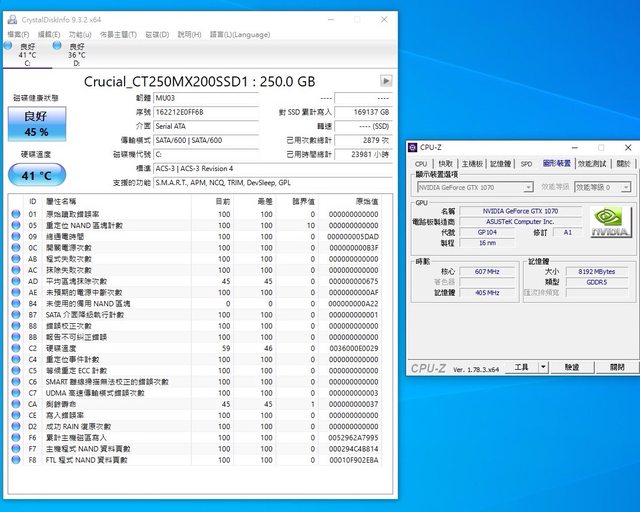Screen dimensions: 640x512
Task: Click the 41 °C temperature button
Action: click(36, 174)
